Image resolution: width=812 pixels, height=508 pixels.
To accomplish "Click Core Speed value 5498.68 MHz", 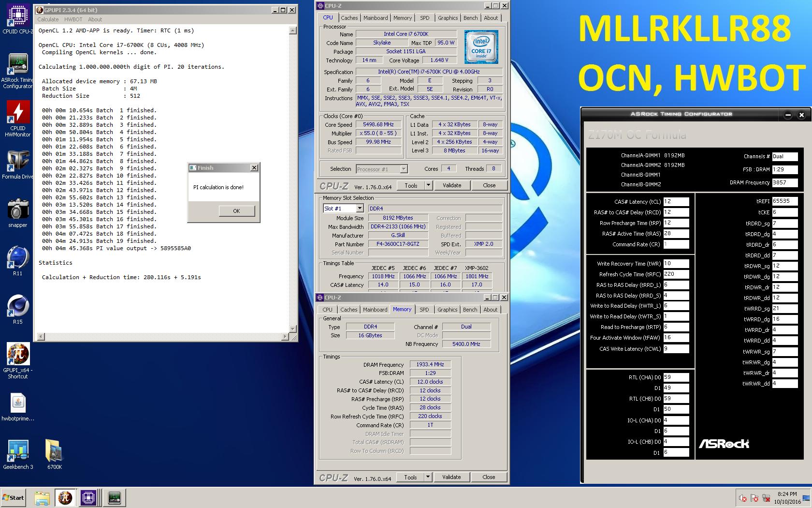I will (378, 124).
